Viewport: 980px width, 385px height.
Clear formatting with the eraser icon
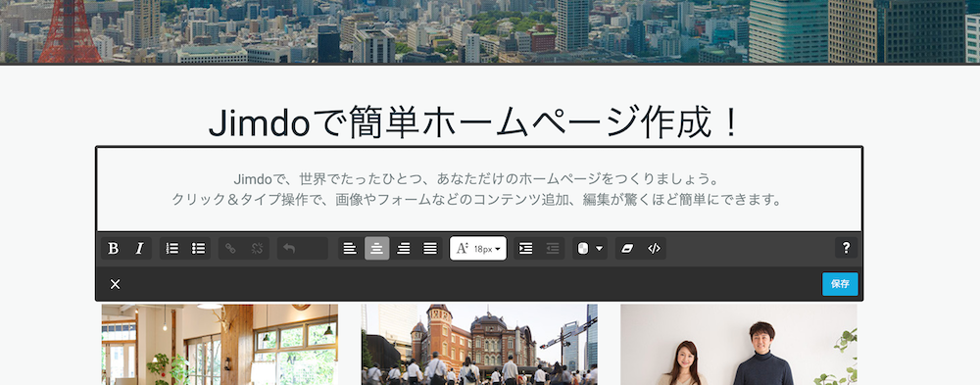pyautogui.click(x=627, y=248)
